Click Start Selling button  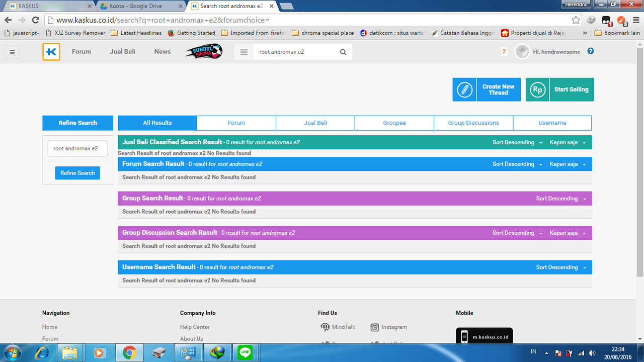click(559, 89)
